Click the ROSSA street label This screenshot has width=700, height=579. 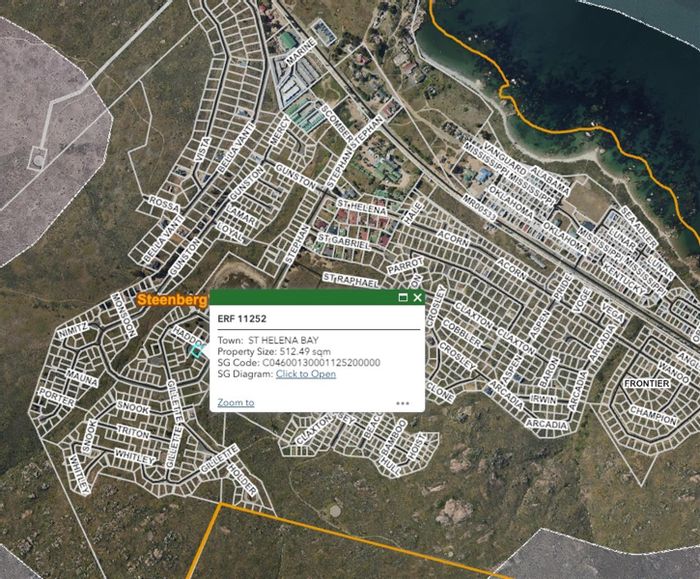[x=164, y=204]
